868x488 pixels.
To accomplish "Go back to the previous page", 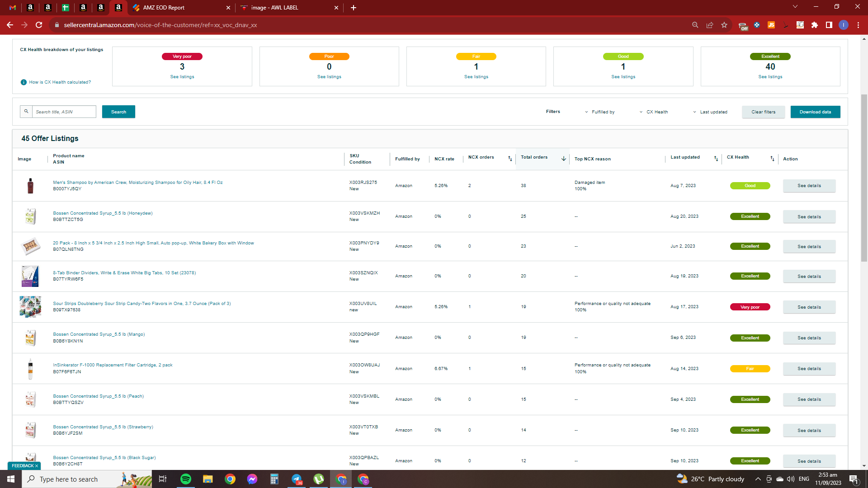I will coord(10,25).
